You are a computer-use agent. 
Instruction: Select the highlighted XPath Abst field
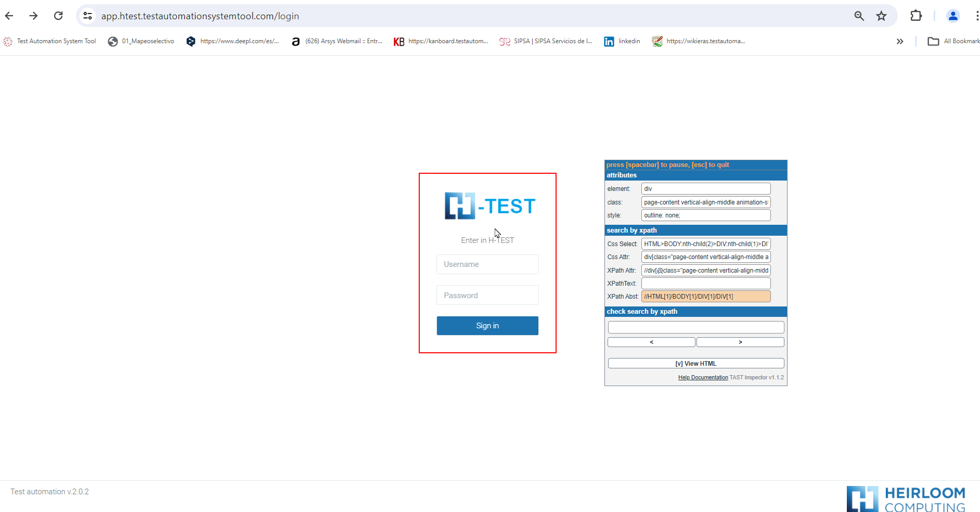tap(705, 297)
